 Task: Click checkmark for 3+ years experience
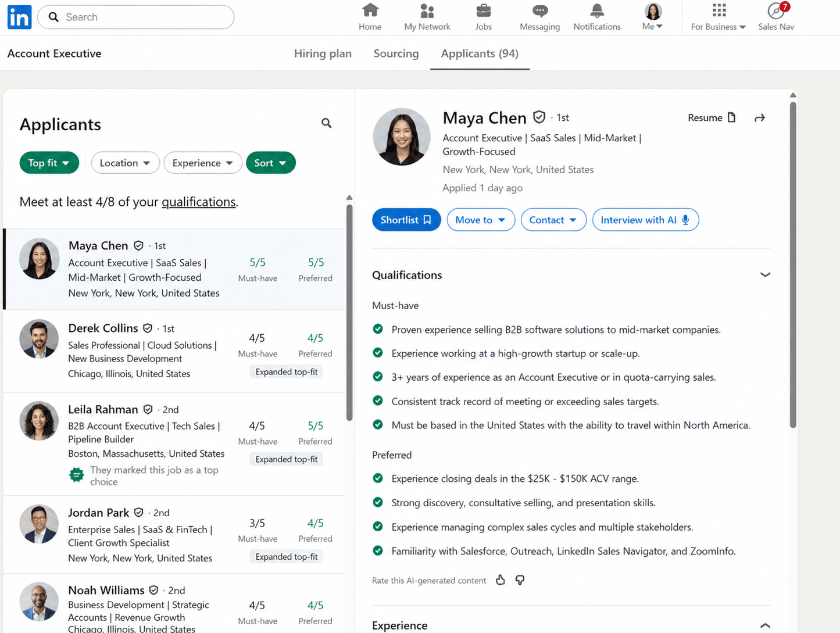[378, 377]
